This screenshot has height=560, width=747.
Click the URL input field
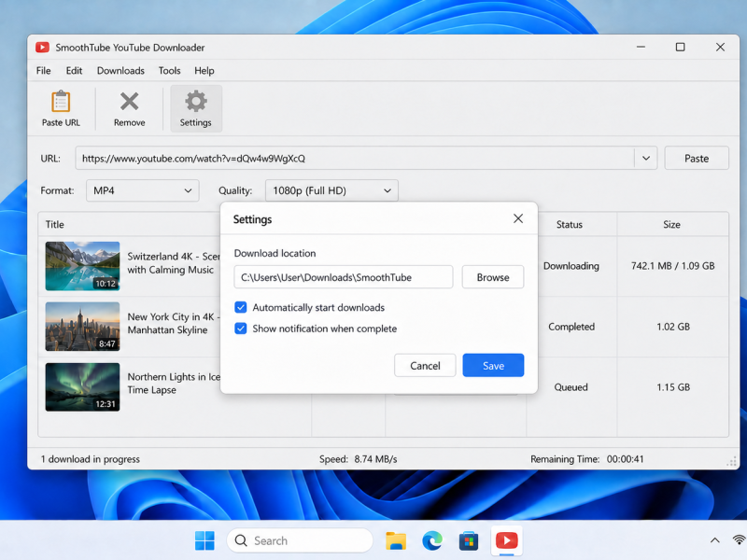(355, 158)
